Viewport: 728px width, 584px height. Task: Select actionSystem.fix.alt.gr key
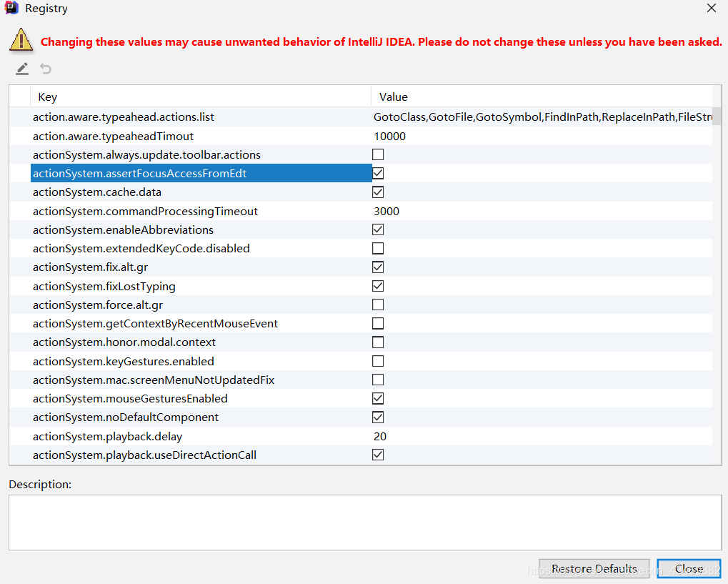pos(90,267)
